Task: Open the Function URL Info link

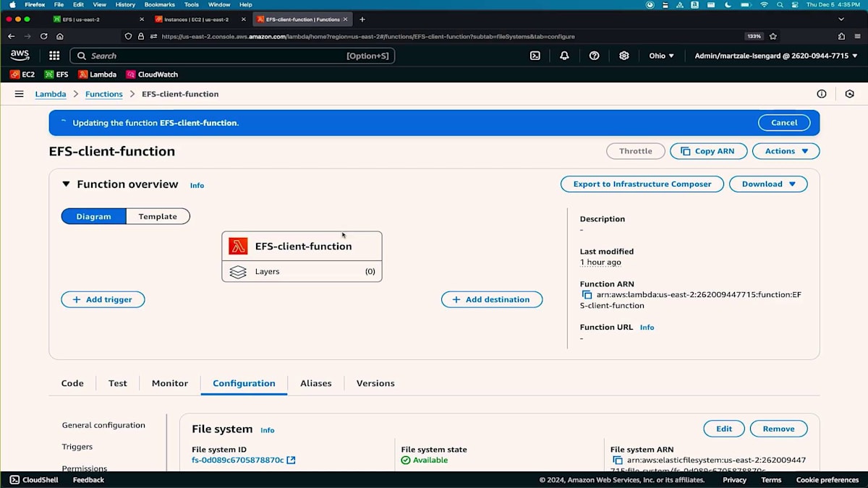Action: (x=647, y=328)
